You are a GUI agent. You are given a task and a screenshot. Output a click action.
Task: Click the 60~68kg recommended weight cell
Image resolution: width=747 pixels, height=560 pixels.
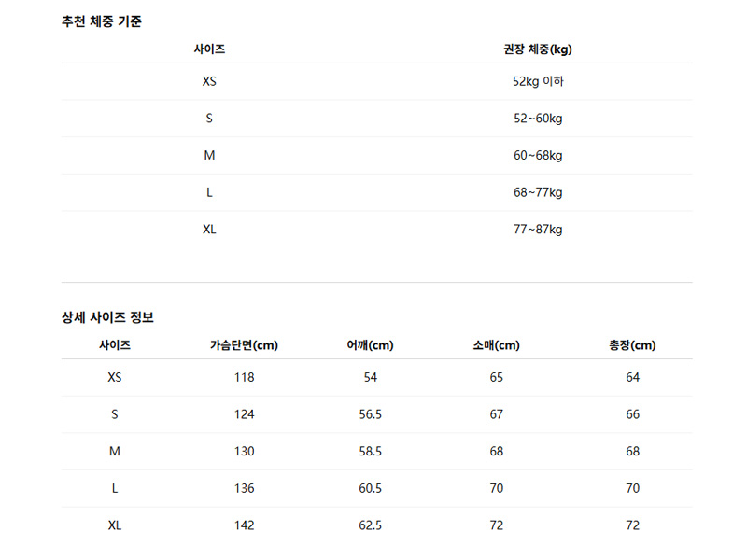tap(538, 155)
